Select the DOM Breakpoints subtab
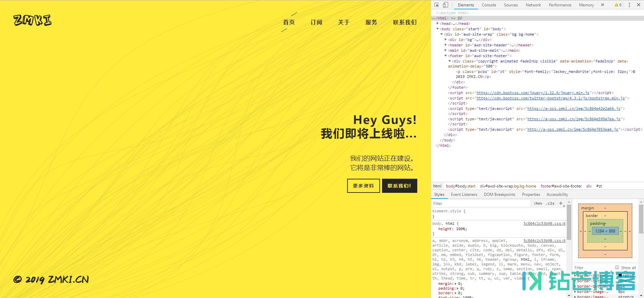The image size is (644, 298). click(x=499, y=194)
